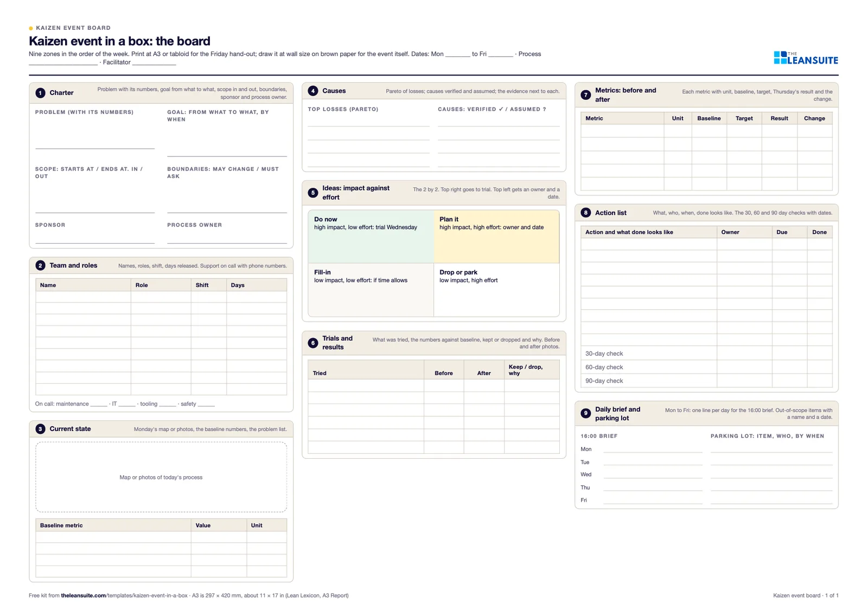868x614 pixels.
Task: Click the number 2 Team and roles badge
Action: (x=40, y=265)
